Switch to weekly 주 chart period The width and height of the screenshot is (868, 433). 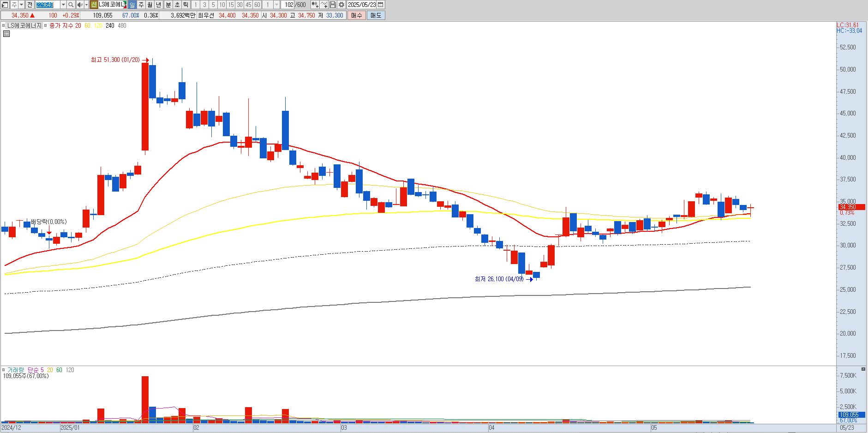point(141,5)
